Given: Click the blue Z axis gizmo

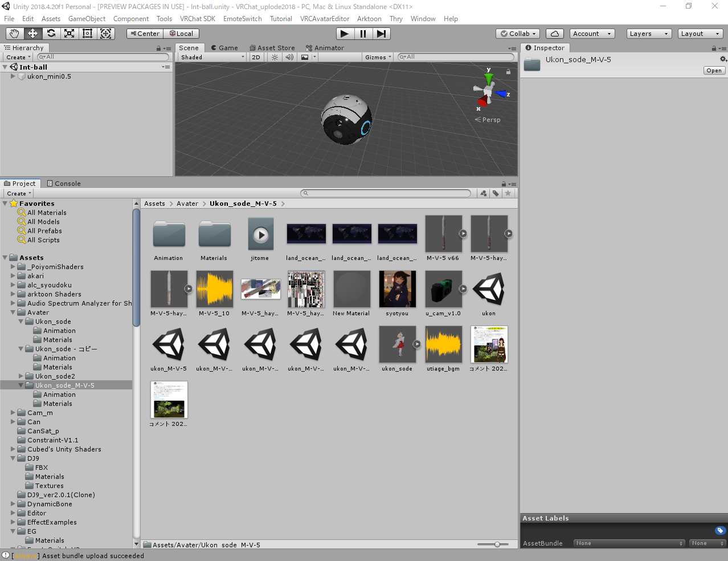Looking at the screenshot, I should tap(501, 93).
